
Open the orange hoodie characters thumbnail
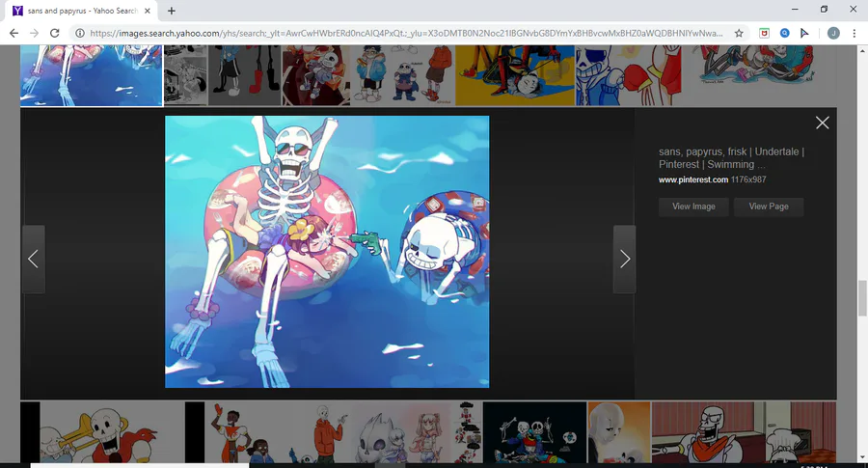click(278, 432)
